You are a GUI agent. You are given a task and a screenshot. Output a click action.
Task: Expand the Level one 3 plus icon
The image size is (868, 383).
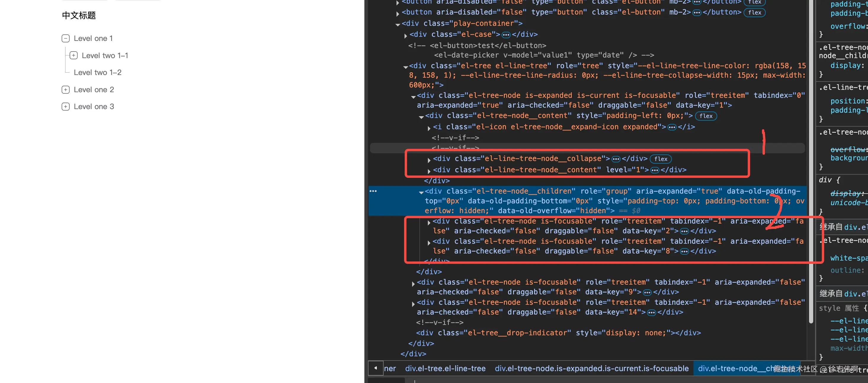[66, 106]
